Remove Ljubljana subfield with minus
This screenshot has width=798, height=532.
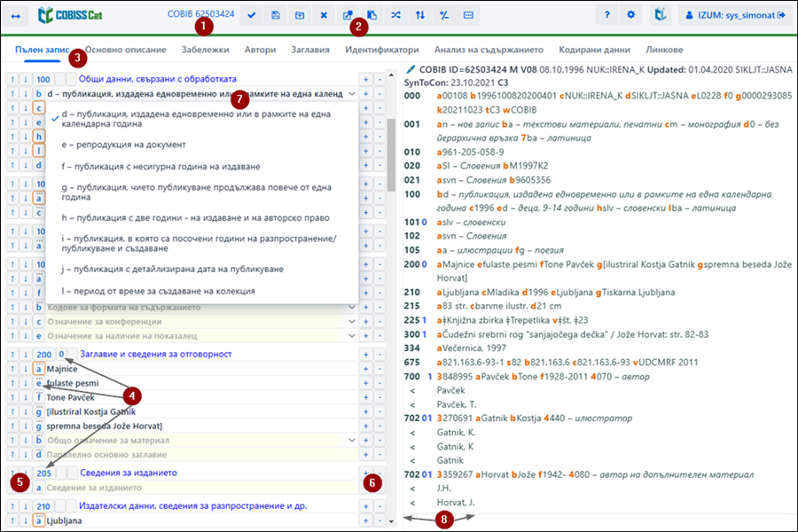coord(379,520)
